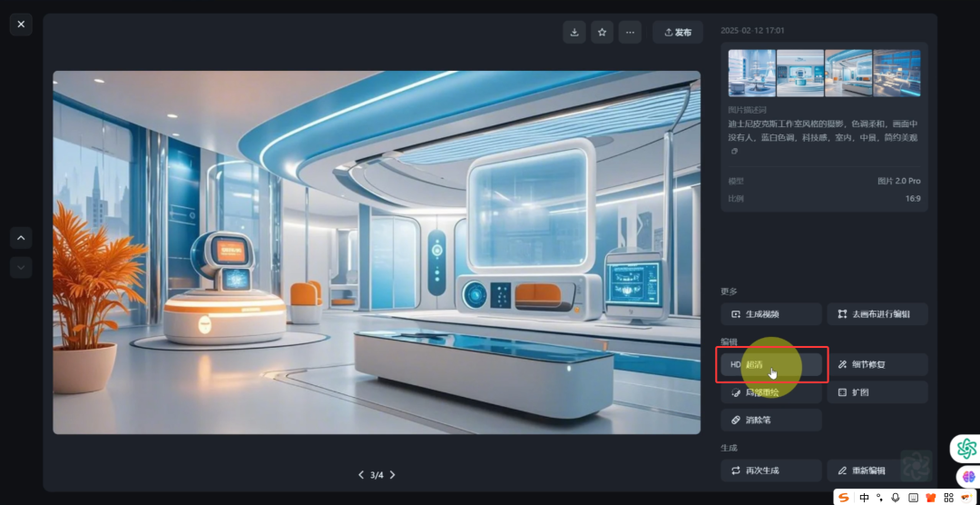Click the 图片 2.0 Pro model value

point(898,181)
